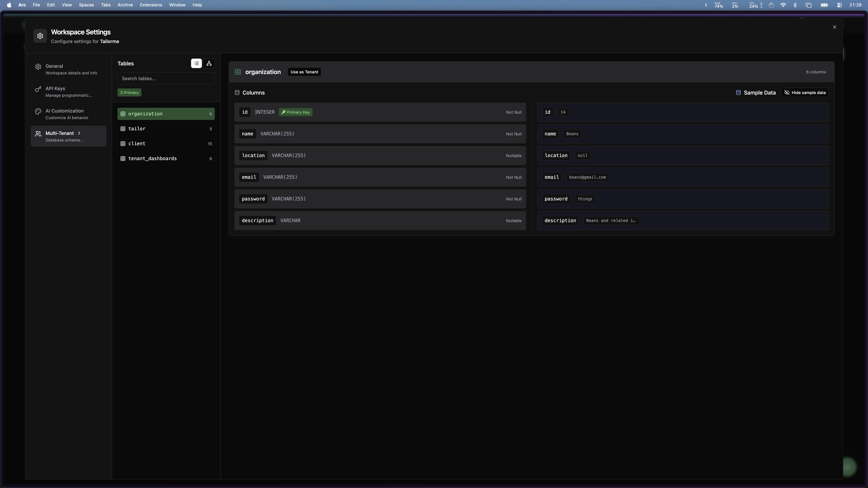Click organization table header icon
The image size is (868, 488).
pyautogui.click(x=238, y=72)
